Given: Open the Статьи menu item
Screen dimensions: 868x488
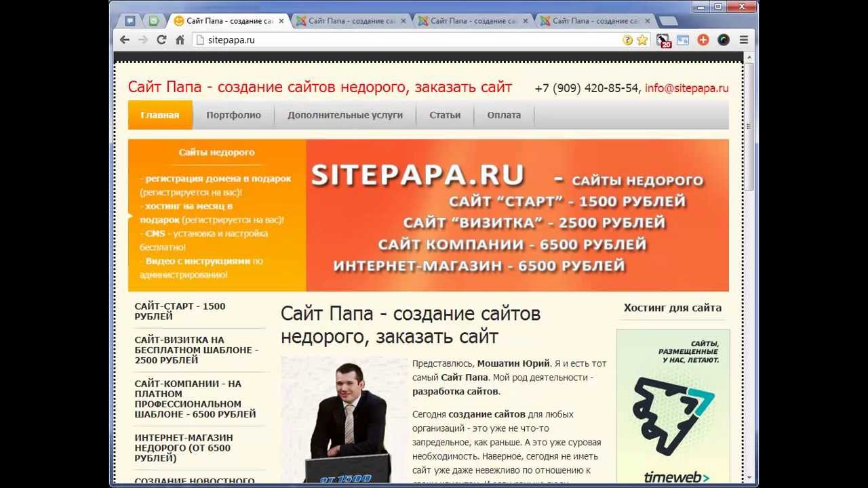Looking at the screenshot, I should [x=445, y=115].
